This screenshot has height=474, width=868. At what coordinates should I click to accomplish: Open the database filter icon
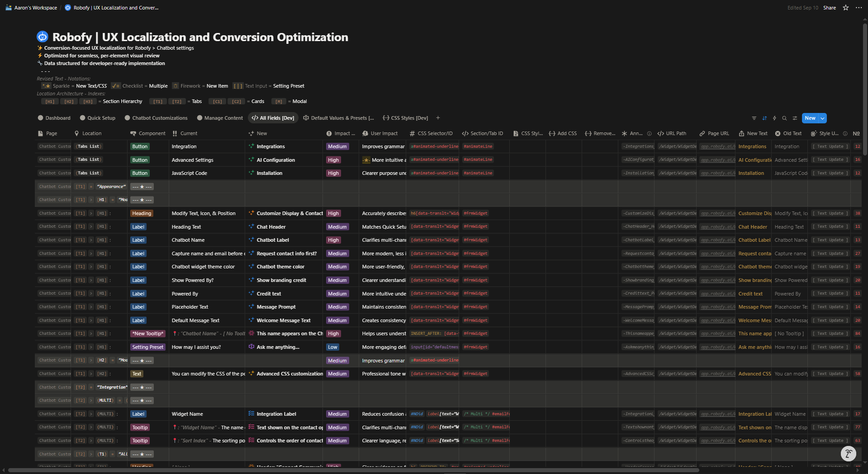pyautogui.click(x=754, y=118)
